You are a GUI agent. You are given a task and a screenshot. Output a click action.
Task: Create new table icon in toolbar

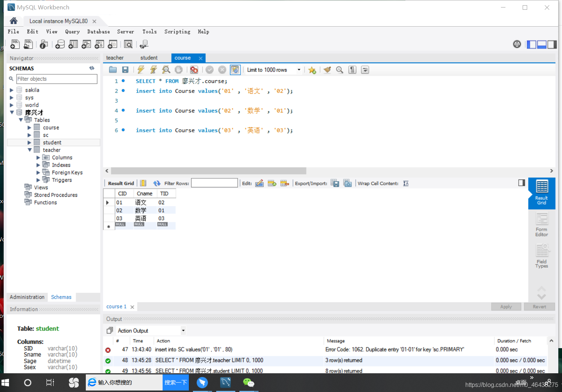point(73,44)
